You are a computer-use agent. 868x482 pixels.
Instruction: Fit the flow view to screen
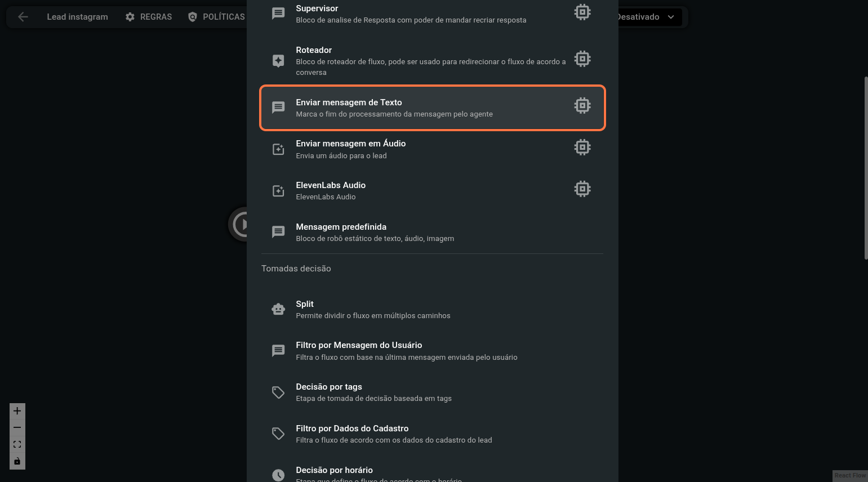point(17,444)
